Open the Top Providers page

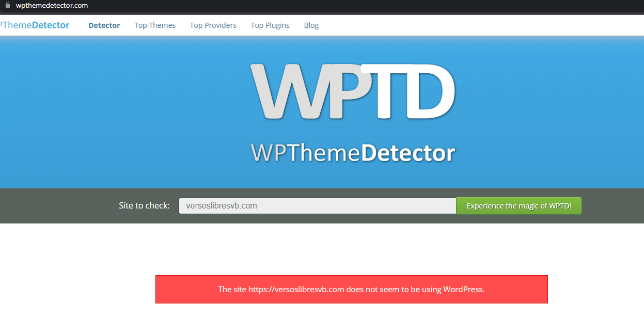pyautogui.click(x=213, y=25)
